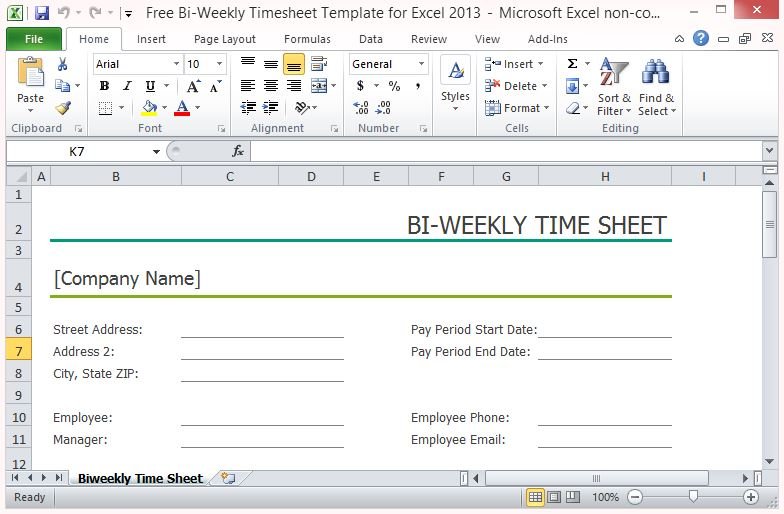Switch to the Formulas tab
This screenshot has height=514, width=784.
tap(307, 39)
